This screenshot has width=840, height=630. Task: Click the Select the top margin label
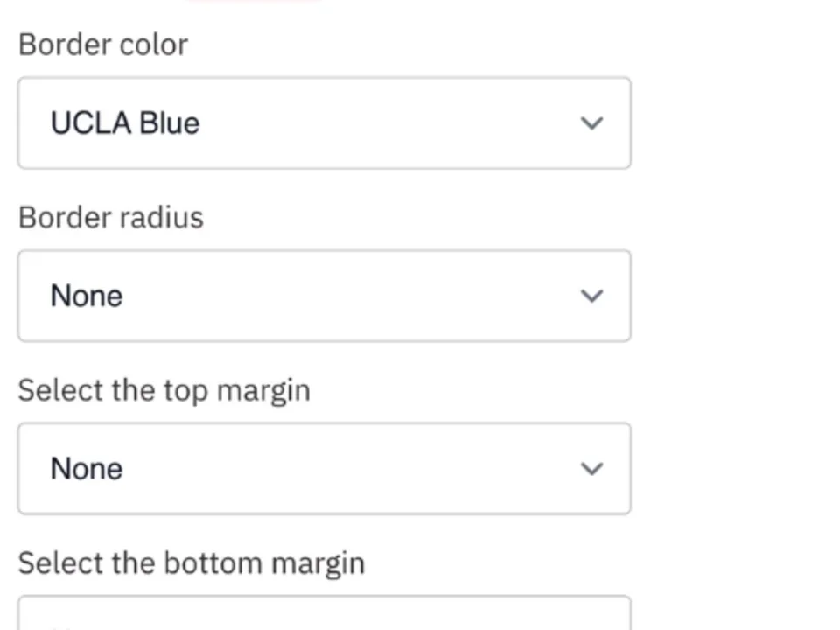pos(164,389)
